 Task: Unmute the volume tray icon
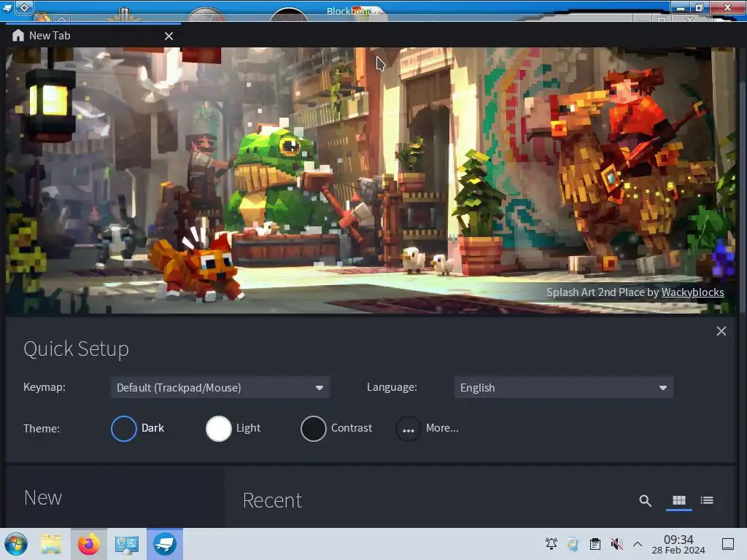pos(617,544)
